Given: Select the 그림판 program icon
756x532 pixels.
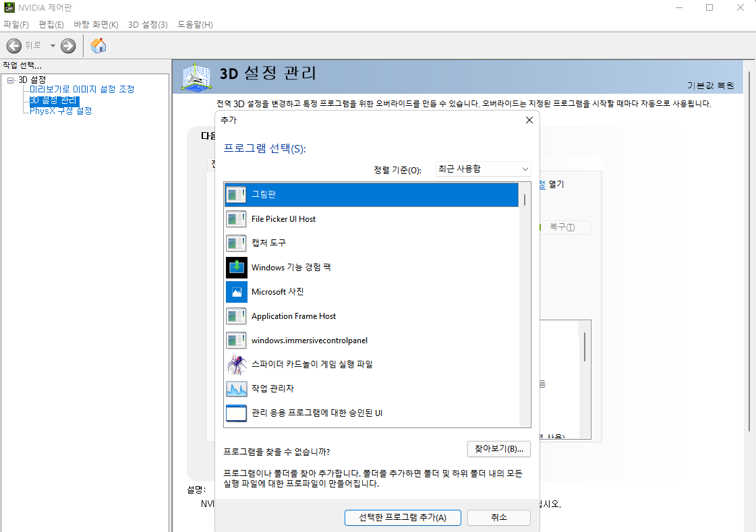Looking at the screenshot, I should [x=236, y=195].
